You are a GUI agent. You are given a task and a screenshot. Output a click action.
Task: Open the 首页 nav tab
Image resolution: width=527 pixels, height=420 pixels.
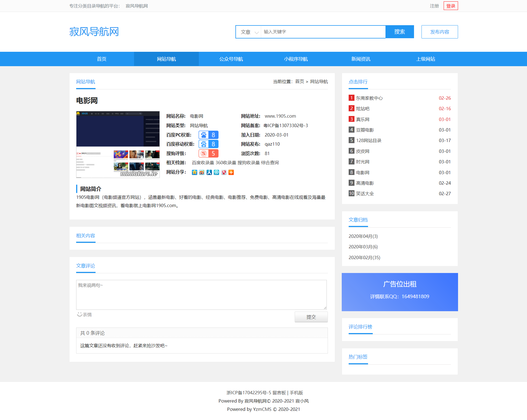102,59
